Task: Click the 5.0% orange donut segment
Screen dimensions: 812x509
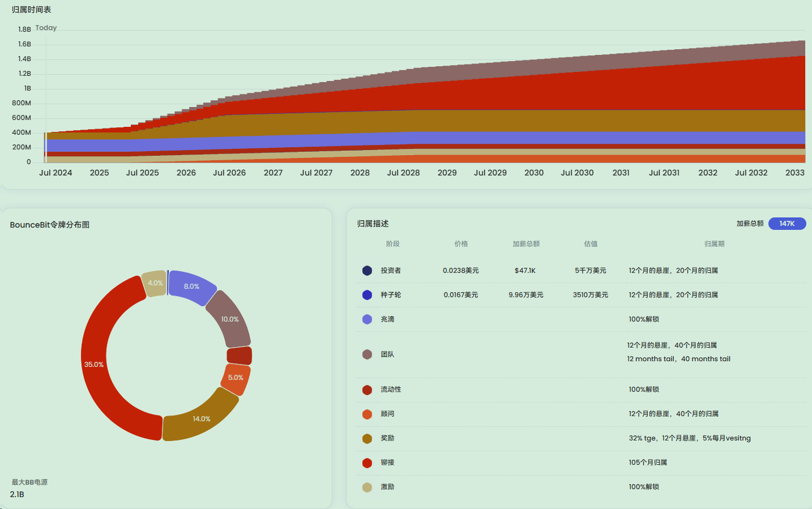Action: 236,378
